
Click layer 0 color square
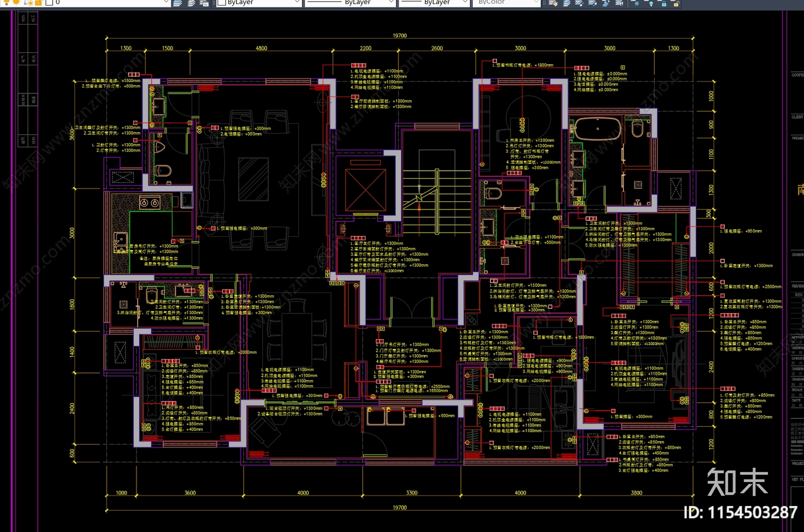click(49, 3)
